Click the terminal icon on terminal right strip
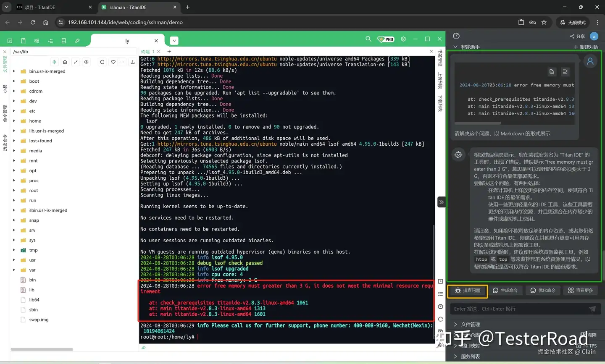This screenshot has width=605, height=364. coord(440,281)
